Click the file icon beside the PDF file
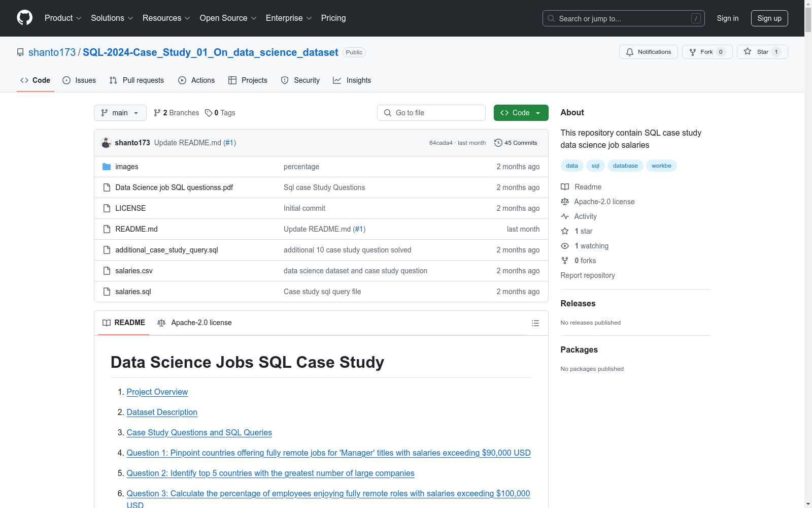This screenshot has height=508, width=812. coord(107,187)
